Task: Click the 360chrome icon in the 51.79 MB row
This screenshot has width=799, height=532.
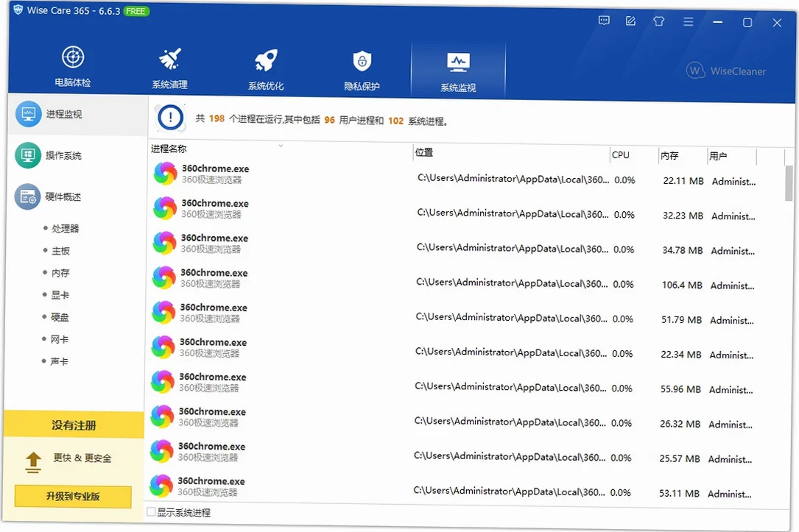Action: [x=163, y=312]
